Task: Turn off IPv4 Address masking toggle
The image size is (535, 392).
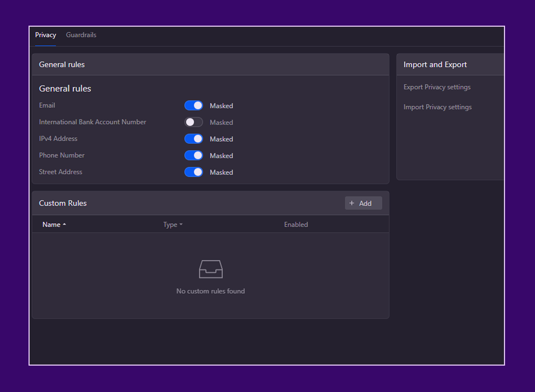Action: (193, 139)
